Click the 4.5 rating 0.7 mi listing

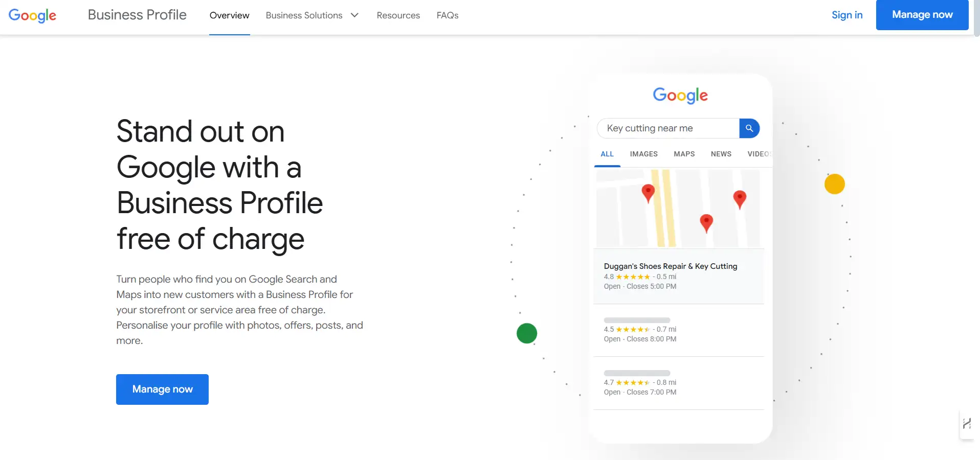(x=679, y=331)
